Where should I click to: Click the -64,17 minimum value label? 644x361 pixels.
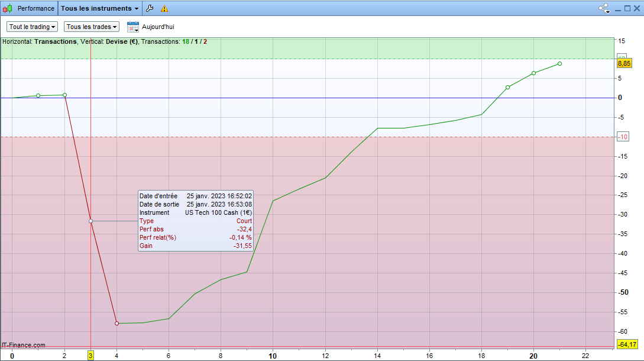(626, 344)
